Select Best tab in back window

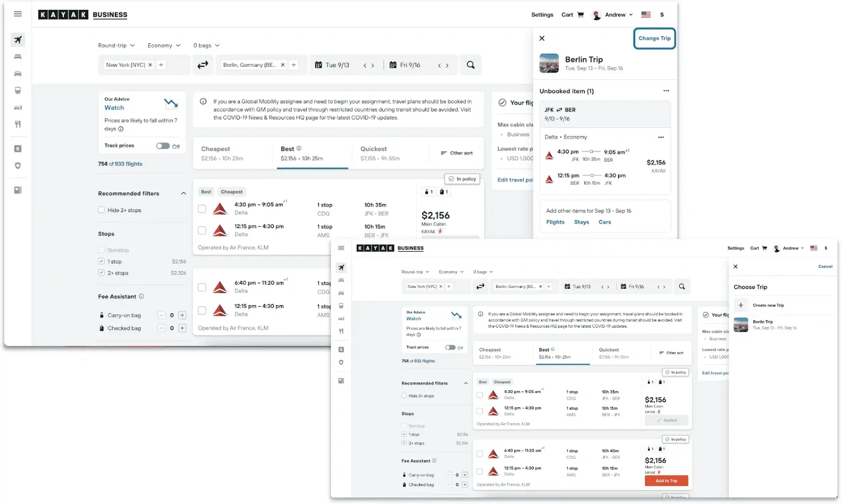point(313,154)
